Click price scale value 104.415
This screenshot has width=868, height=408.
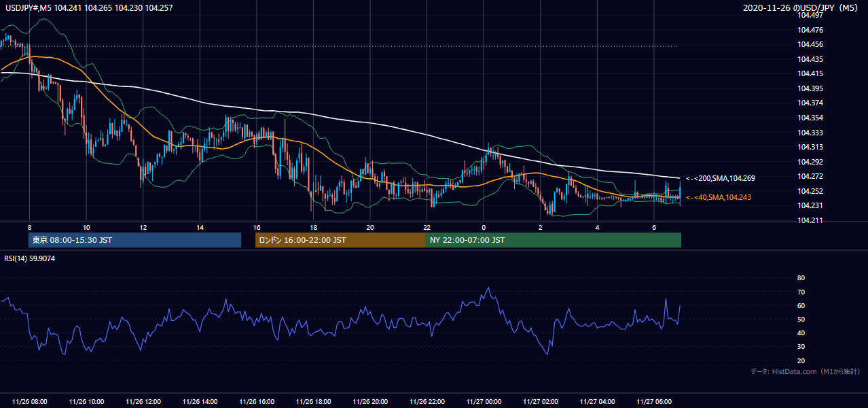811,73
